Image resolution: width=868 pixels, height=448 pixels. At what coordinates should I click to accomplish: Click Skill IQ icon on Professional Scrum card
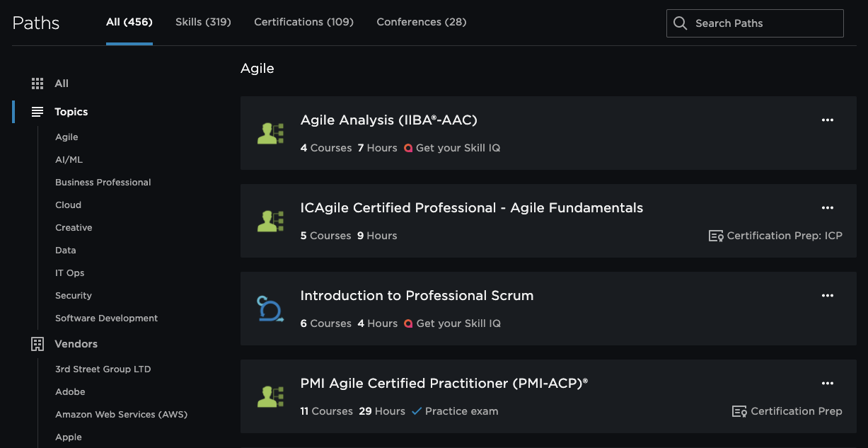point(408,323)
